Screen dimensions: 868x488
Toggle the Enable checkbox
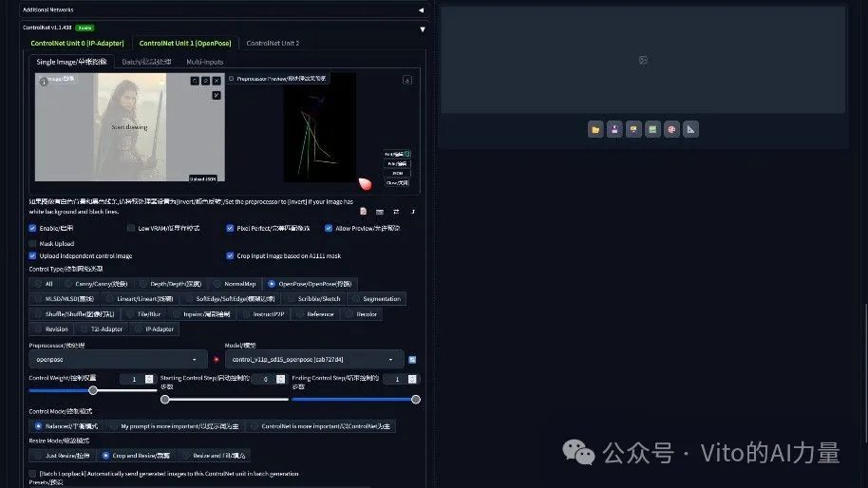coord(32,228)
